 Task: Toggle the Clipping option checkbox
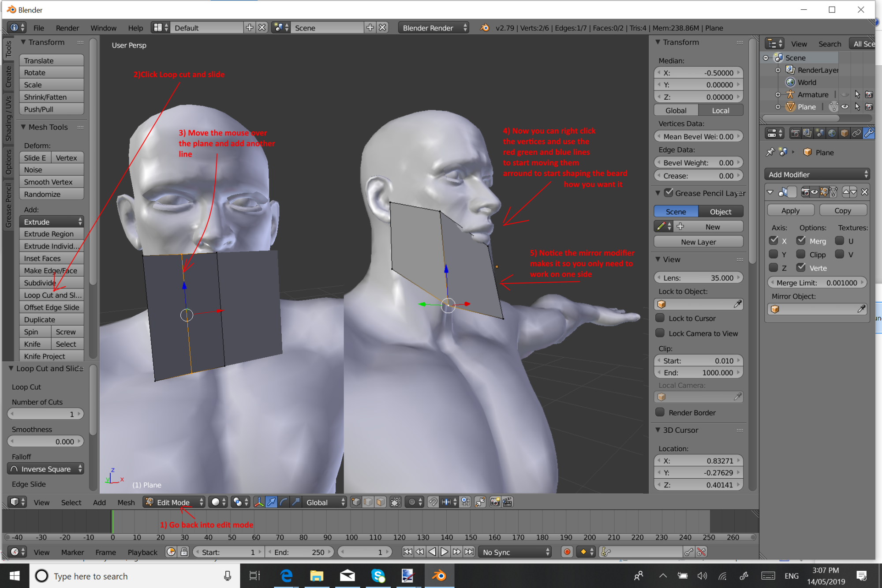tap(801, 254)
